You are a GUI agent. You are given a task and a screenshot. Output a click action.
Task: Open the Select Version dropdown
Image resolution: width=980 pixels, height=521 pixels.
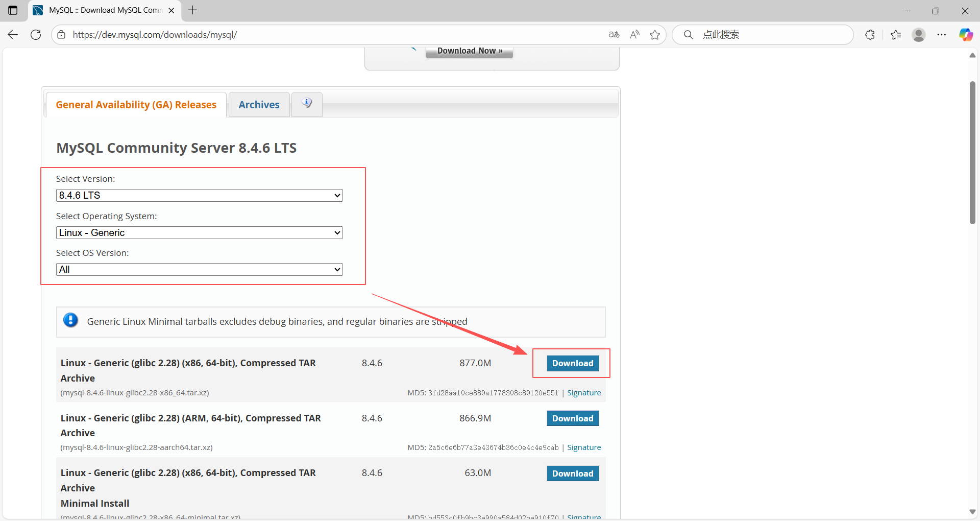tap(200, 195)
